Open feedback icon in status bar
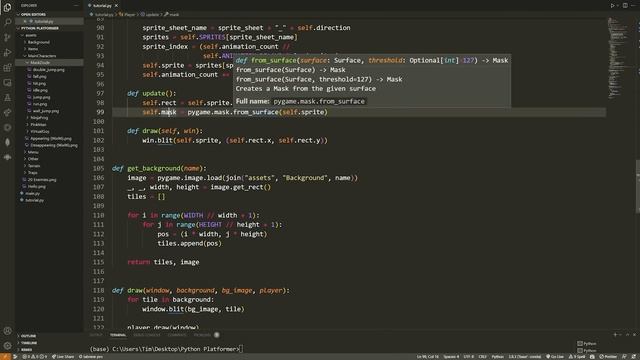This screenshot has height=360, width=640. [x=624, y=357]
